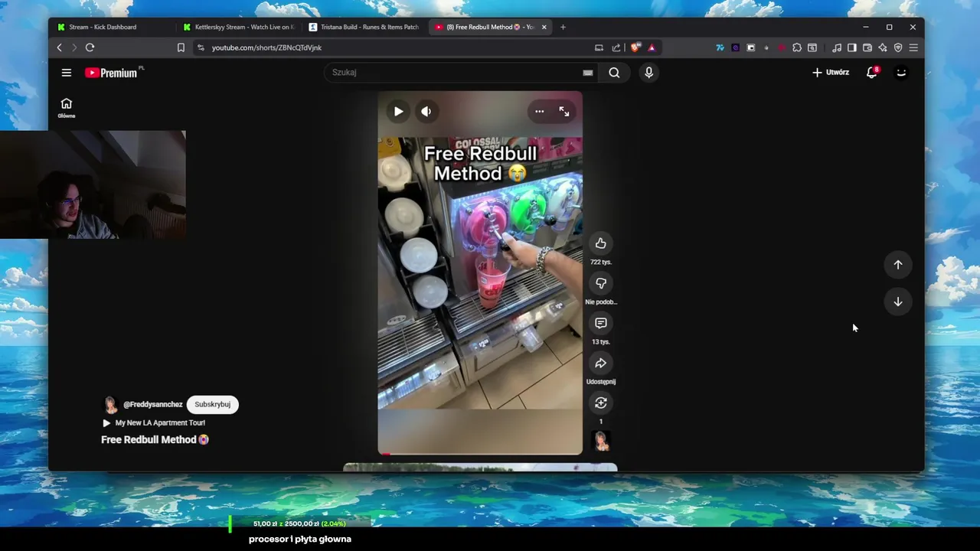Close the Free Redbull Method tab

pos(544,27)
